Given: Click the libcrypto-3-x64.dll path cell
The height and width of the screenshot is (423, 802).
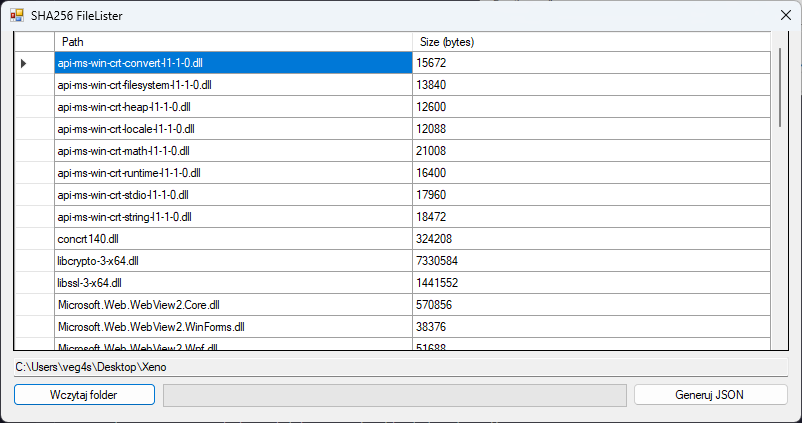Looking at the screenshot, I should 232,261.
